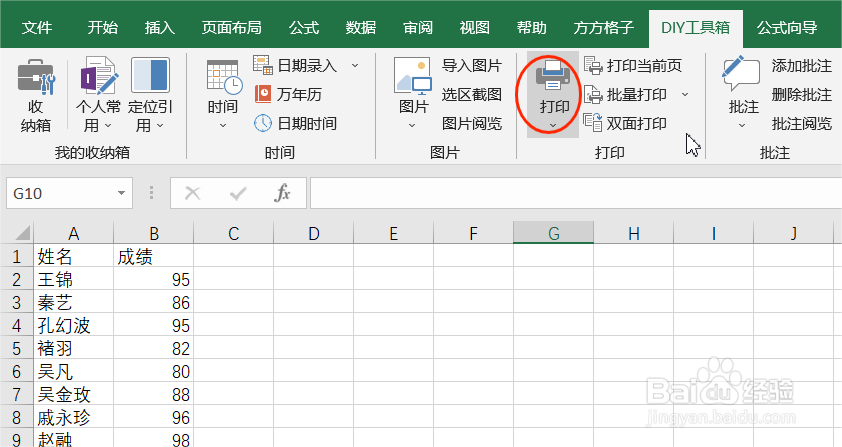Expand the 定位引用 dropdown chevron

click(159, 125)
